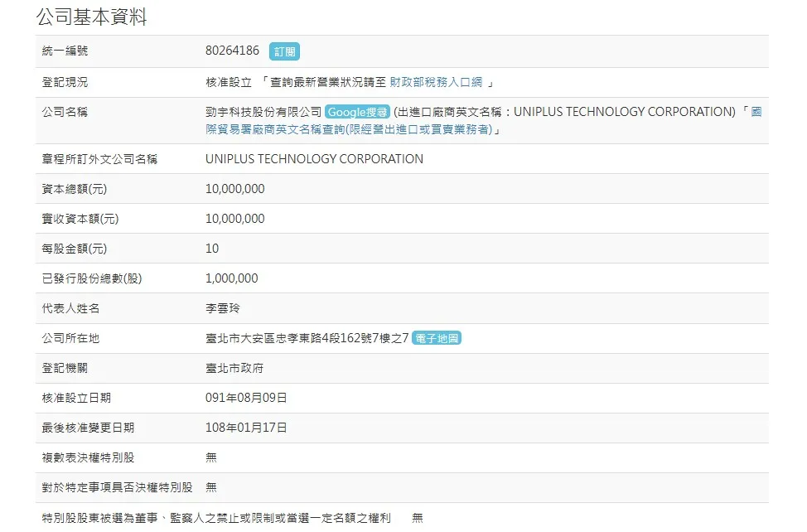This screenshot has height=532, width=807.
Task: Click the company name 勁宇科技股份有限公司
Action: pyautogui.click(x=263, y=112)
